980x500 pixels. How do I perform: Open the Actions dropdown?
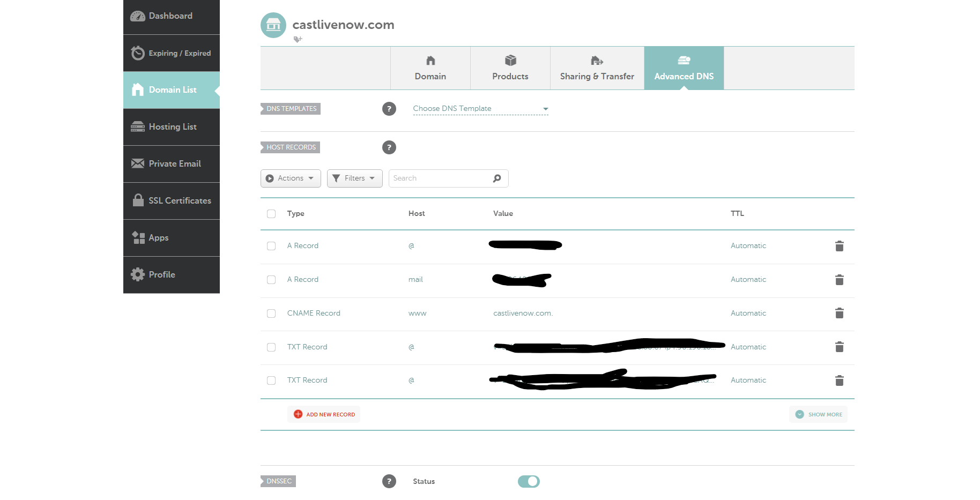(291, 178)
